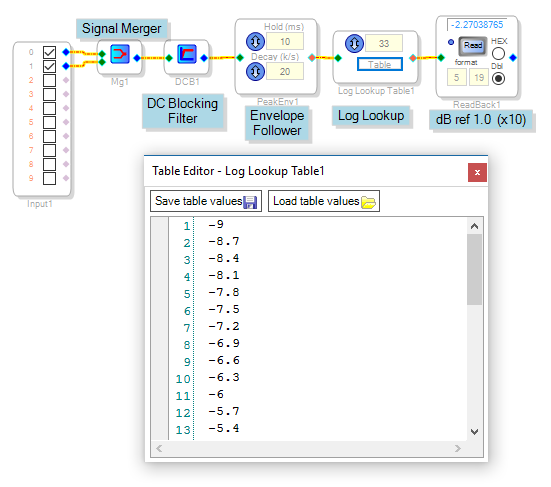Enable Input channel 6 checkbox

(x=49, y=136)
